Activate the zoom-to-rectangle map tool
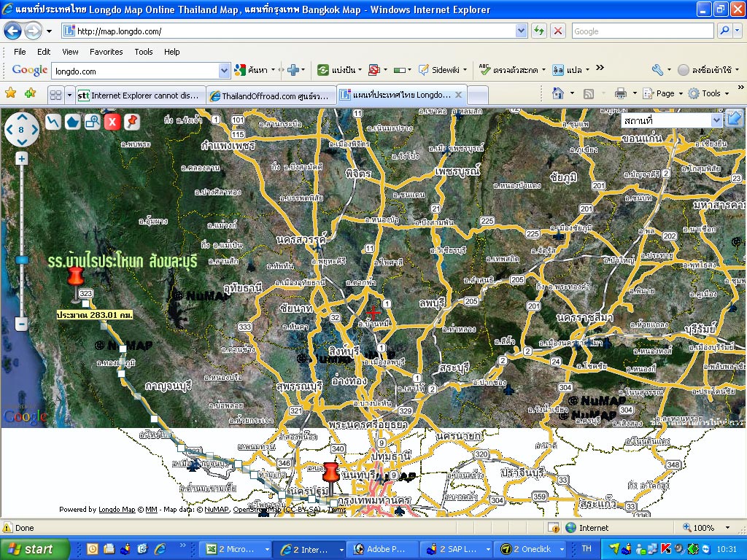The image size is (747, 560). pyautogui.click(x=92, y=122)
